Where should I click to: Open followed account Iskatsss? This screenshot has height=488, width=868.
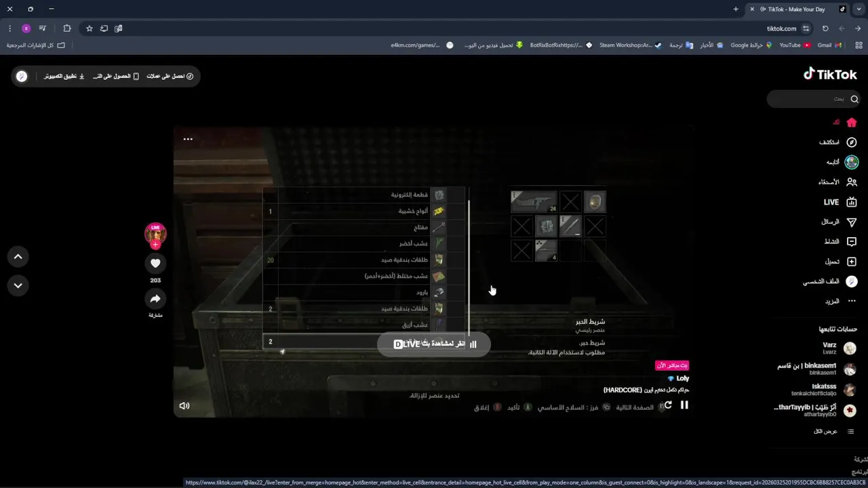[x=825, y=390]
